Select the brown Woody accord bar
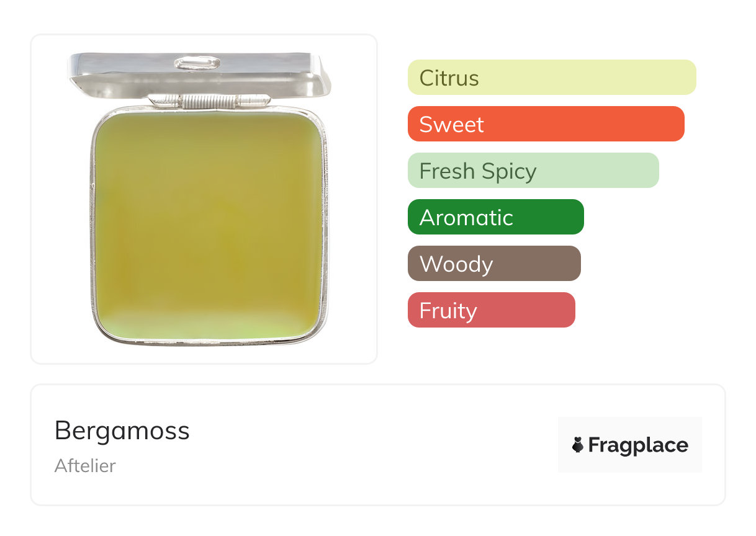Screen dimensions: 756x536 point(493,264)
